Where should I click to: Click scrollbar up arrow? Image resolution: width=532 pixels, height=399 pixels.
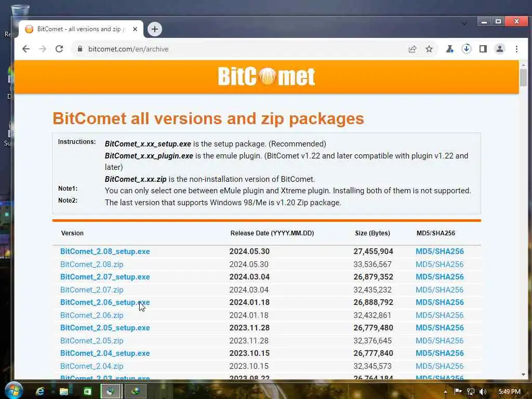[x=524, y=64]
